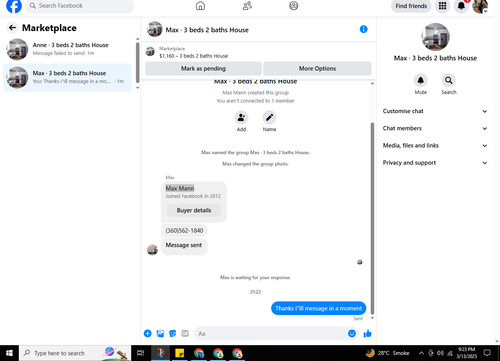
Task: Expand Chat members section
Action: (x=435, y=128)
